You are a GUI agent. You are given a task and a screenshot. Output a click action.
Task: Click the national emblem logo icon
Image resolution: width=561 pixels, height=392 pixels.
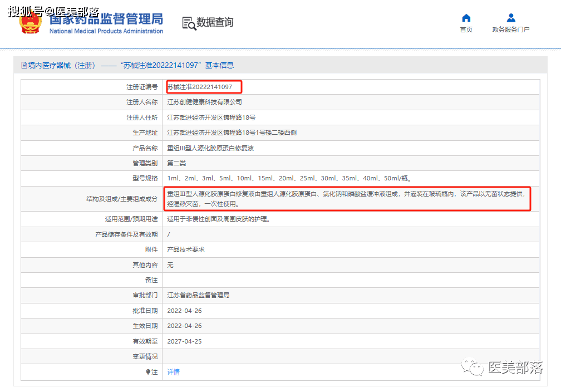[30, 23]
